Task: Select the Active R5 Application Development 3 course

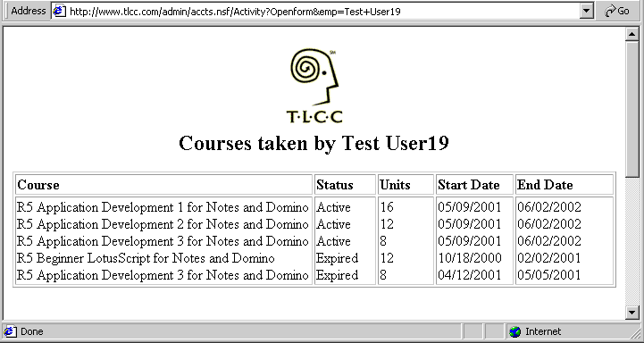Action: (x=163, y=241)
